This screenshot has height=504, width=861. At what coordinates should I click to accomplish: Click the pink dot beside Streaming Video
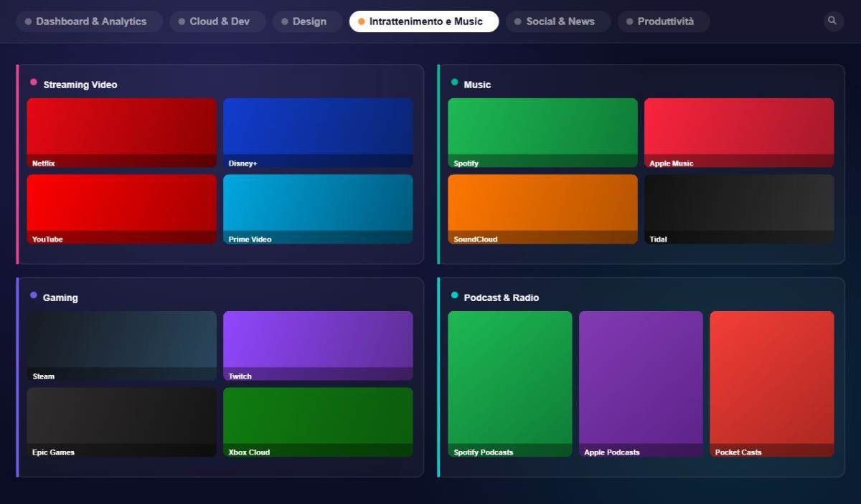click(x=34, y=82)
